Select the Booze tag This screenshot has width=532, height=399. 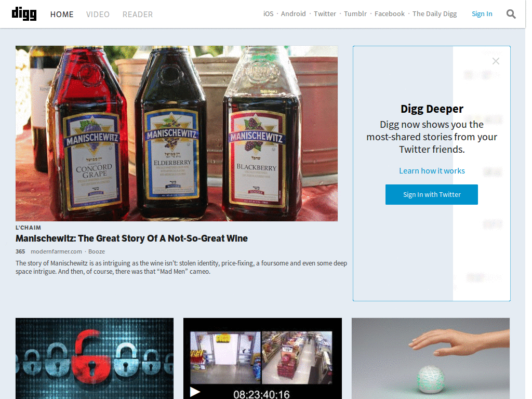97,251
